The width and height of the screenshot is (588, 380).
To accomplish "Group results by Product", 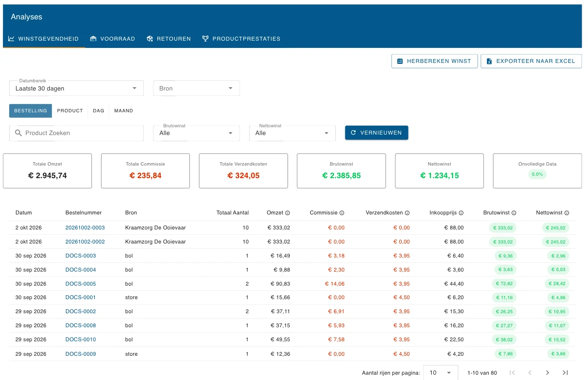I will [70, 111].
